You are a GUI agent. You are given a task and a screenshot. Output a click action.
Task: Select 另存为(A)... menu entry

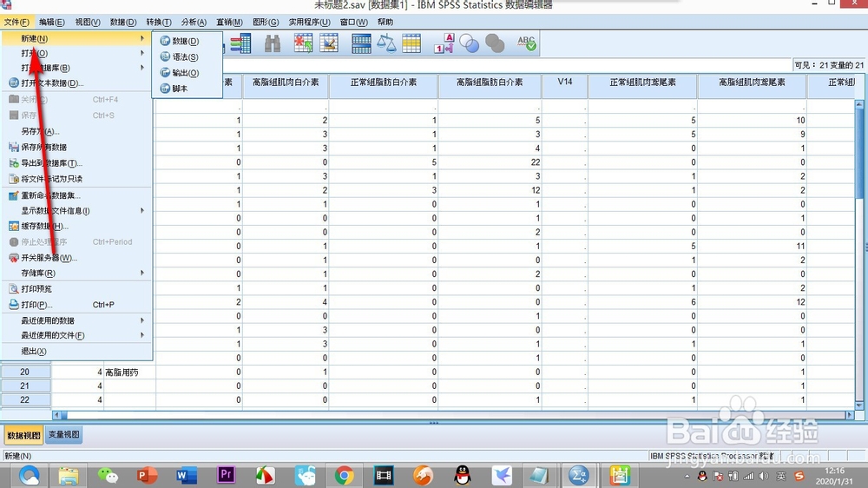(77, 131)
